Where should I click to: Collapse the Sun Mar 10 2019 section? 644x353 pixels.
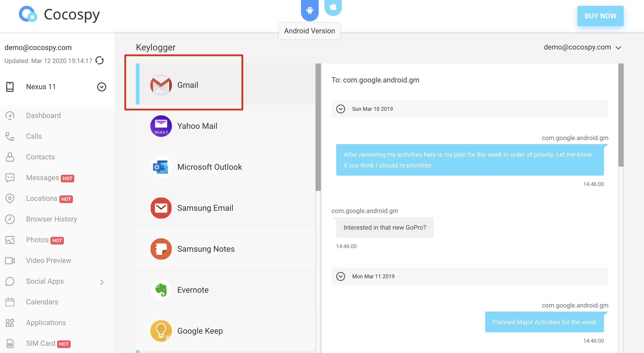[x=340, y=109]
